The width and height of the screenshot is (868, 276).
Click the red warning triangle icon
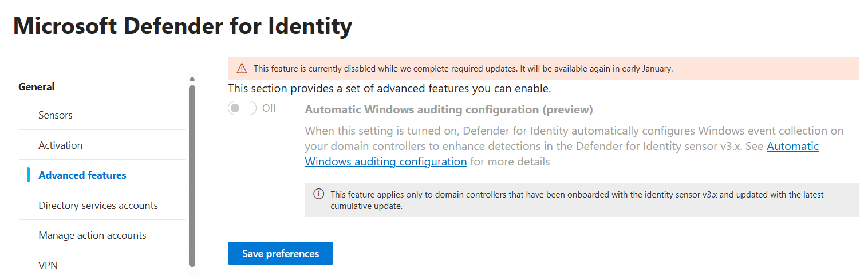(242, 69)
